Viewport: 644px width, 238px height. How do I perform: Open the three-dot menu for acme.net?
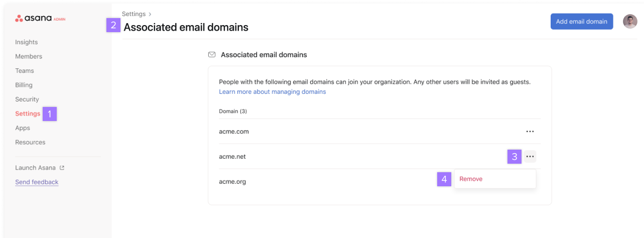pos(530,157)
